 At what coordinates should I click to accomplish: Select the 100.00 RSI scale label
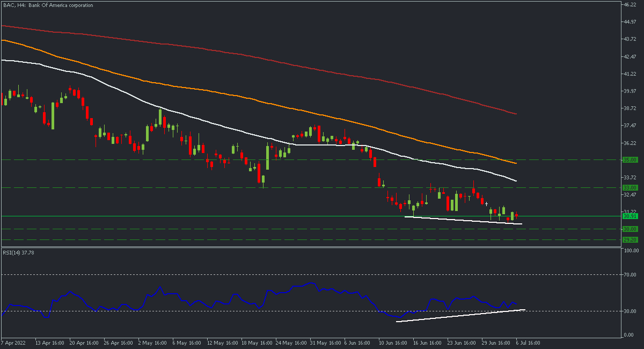(x=630, y=251)
